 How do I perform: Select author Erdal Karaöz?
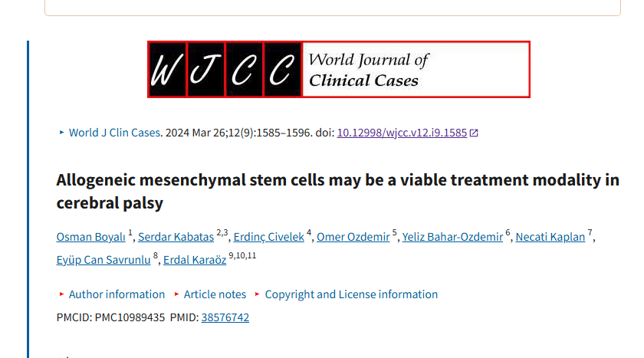(x=193, y=260)
